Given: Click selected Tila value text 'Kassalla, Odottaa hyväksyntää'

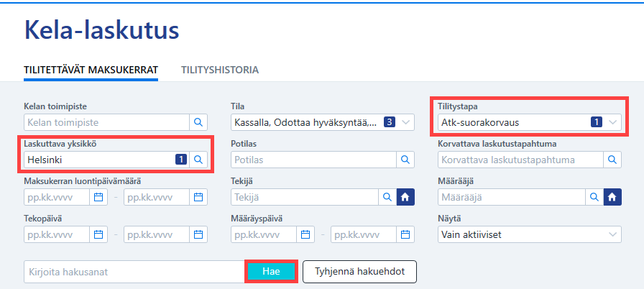Looking at the screenshot, I should click(x=305, y=122).
